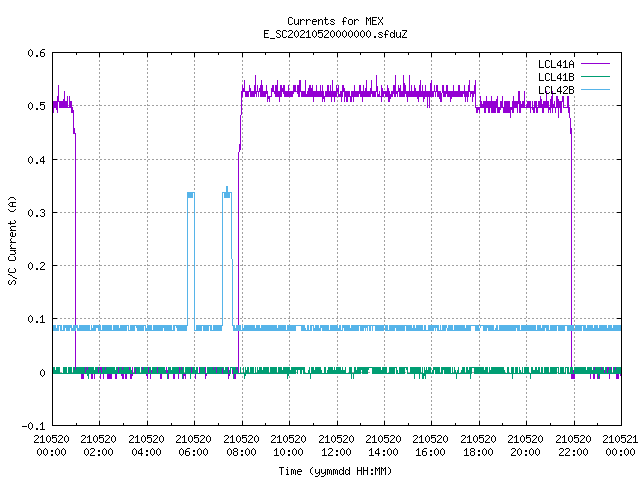Click the 18:00 x-axis tick label

coord(478,452)
